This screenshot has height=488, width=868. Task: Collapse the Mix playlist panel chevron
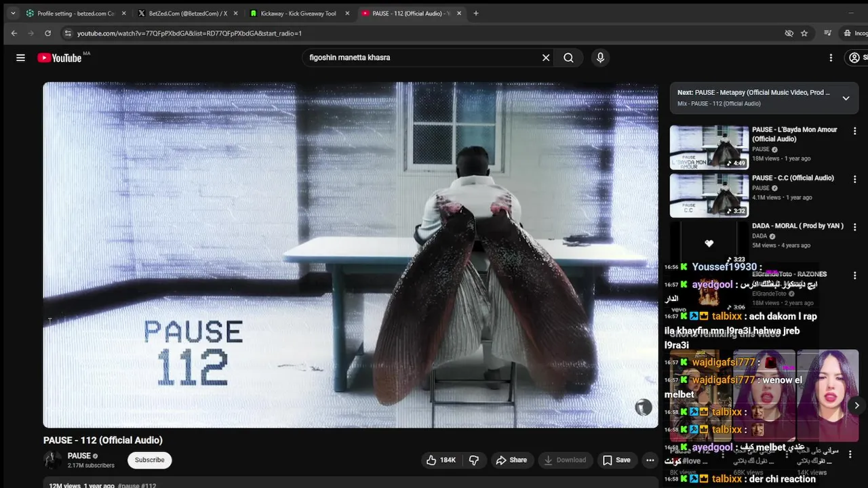(846, 98)
